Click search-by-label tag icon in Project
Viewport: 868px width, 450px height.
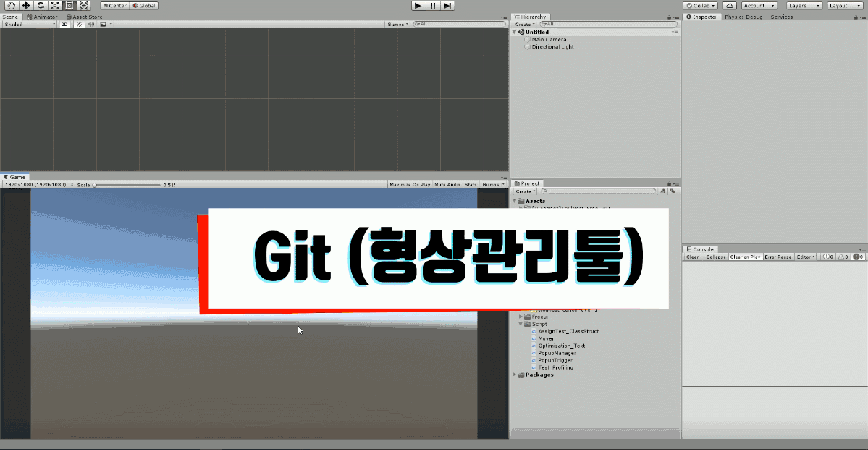[673, 191]
